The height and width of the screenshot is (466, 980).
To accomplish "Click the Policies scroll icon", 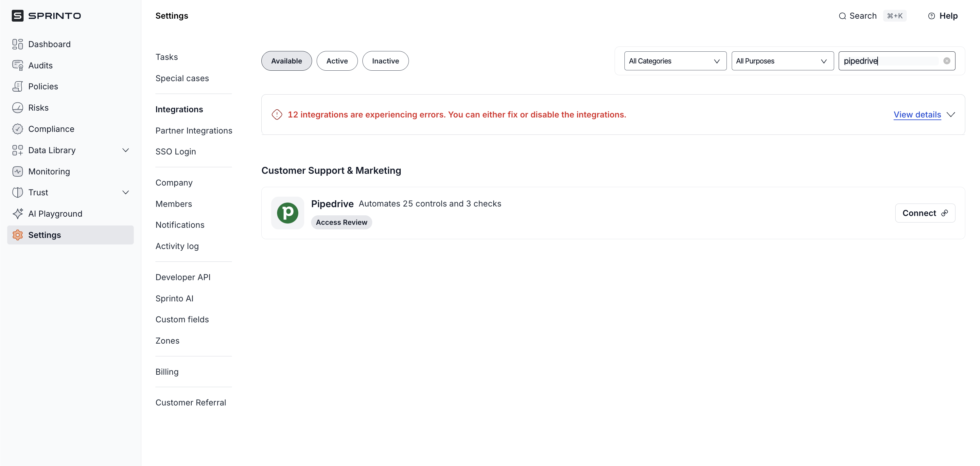I will coord(18,86).
